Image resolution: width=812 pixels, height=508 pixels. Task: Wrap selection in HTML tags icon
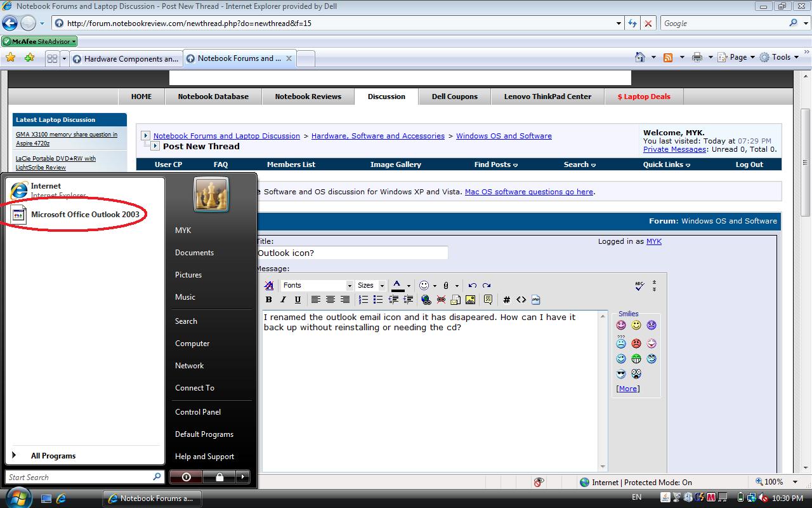tap(521, 300)
